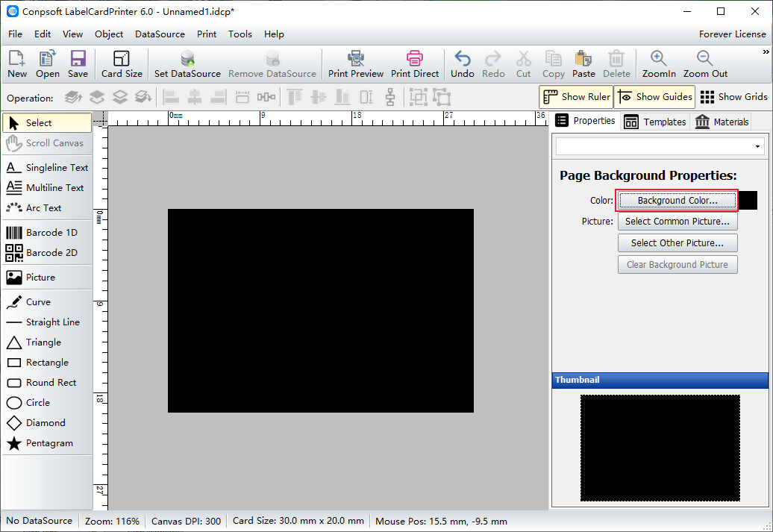Select the Pentagram star tool

pos(47,443)
